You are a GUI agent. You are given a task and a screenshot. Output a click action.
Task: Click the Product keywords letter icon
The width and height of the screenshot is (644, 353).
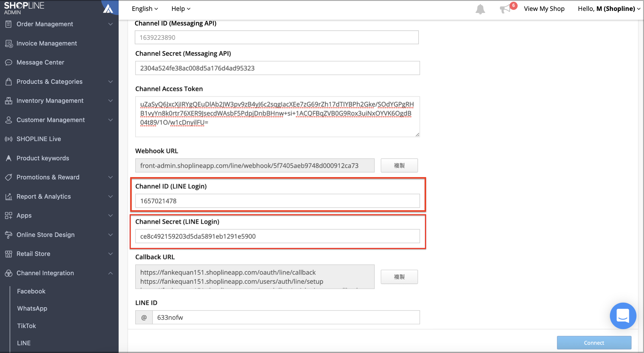tap(8, 158)
